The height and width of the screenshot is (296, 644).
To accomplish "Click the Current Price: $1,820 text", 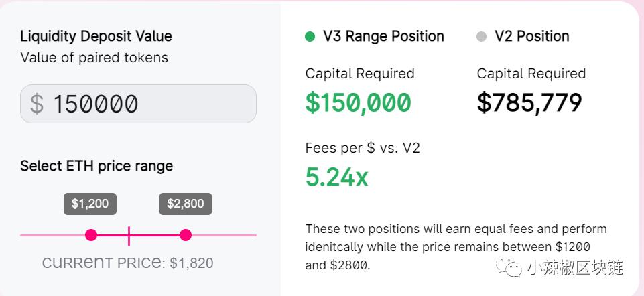I will (x=128, y=263).
